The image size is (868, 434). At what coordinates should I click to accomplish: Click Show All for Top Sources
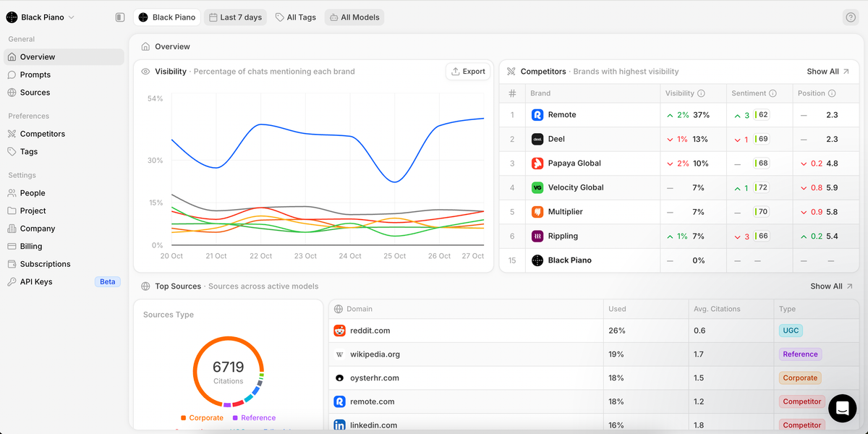click(x=832, y=286)
